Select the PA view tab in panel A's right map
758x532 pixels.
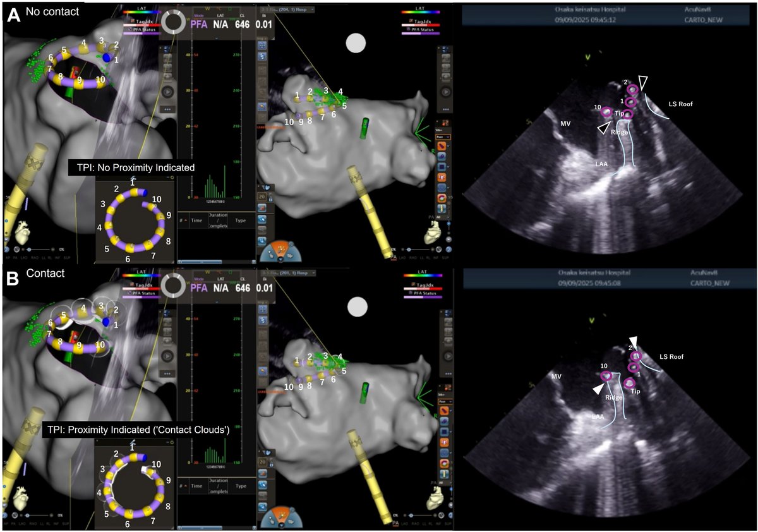[394, 258]
